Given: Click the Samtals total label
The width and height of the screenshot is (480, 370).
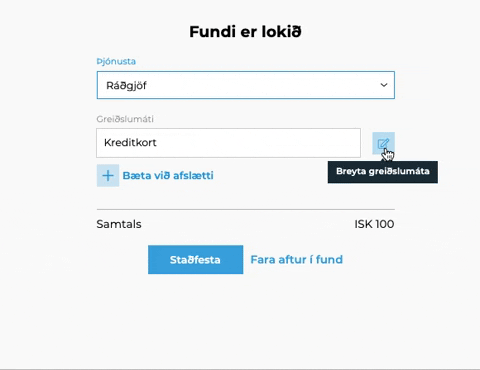Looking at the screenshot, I should pyautogui.click(x=119, y=224).
